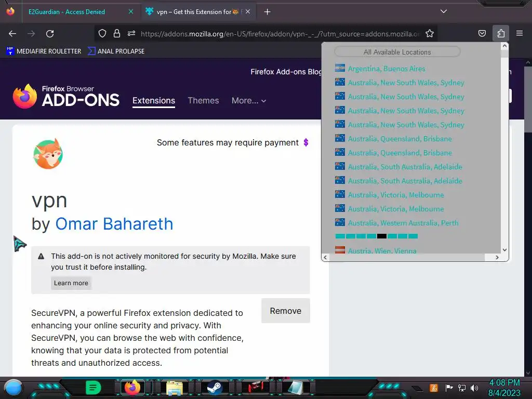
Task: Click the padlock site security icon
Action: (117, 33)
